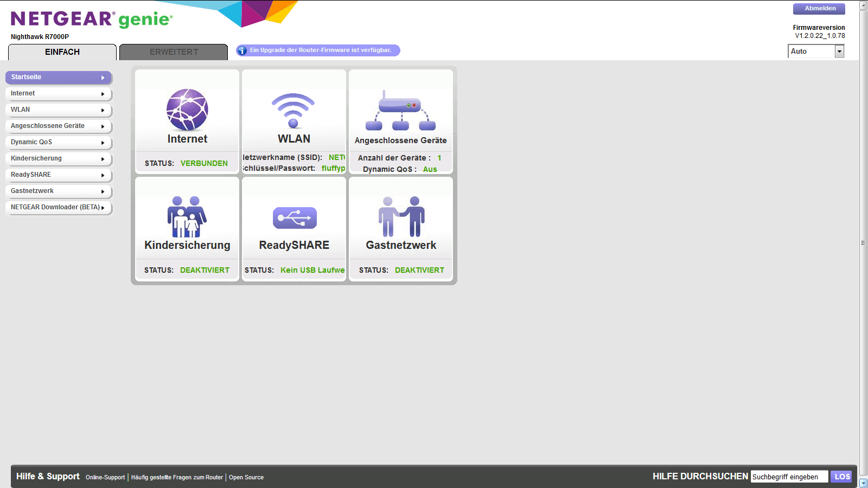Viewport: 868px width, 488px height.
Task: Click the Dynamic QoS Aus value
Action: [430, 169]
